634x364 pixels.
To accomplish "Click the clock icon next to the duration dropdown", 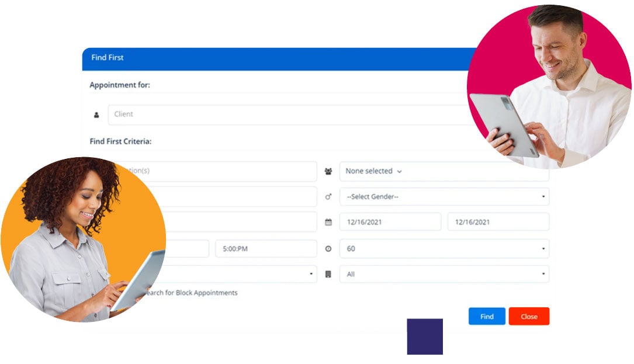I will 328,248.
